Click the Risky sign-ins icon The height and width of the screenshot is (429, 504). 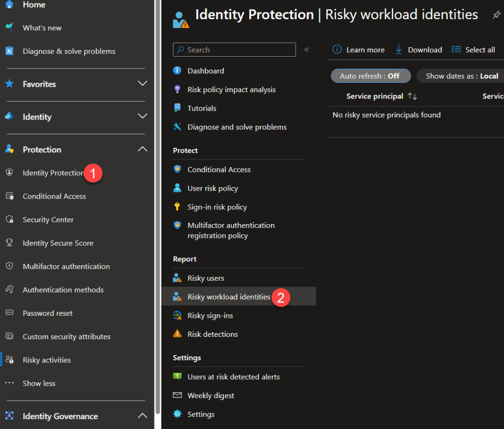click(x=177, y=315)
